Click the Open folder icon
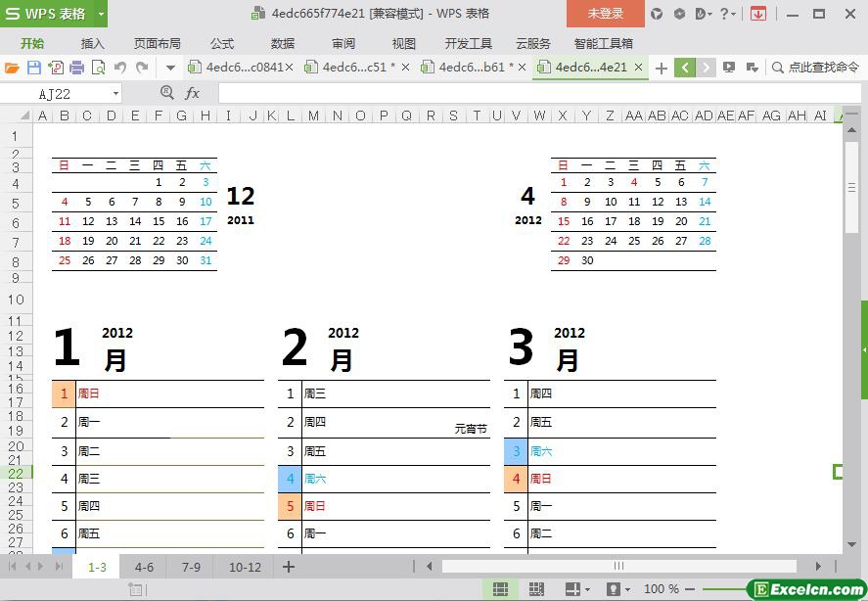 [x=12, y=68]
